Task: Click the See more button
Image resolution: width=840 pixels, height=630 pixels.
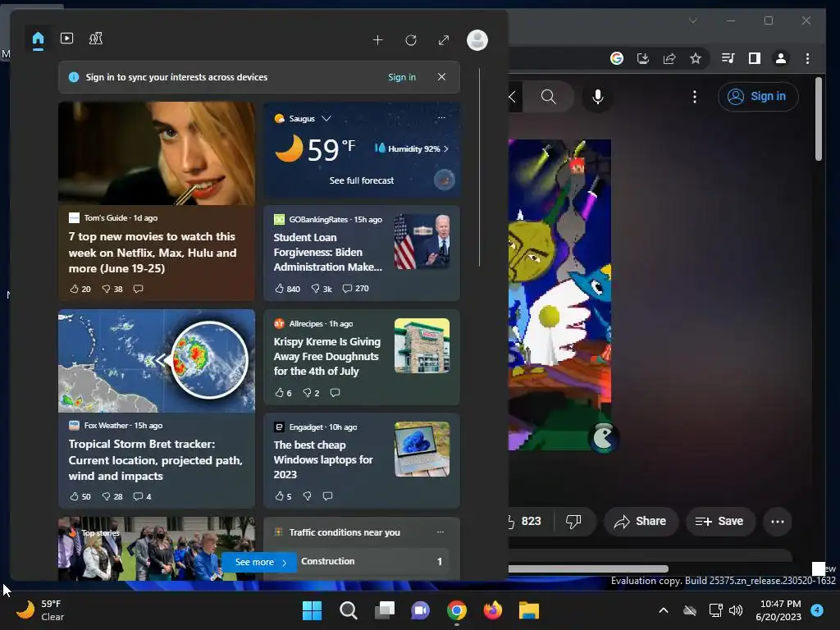Action: pos(260,562)
